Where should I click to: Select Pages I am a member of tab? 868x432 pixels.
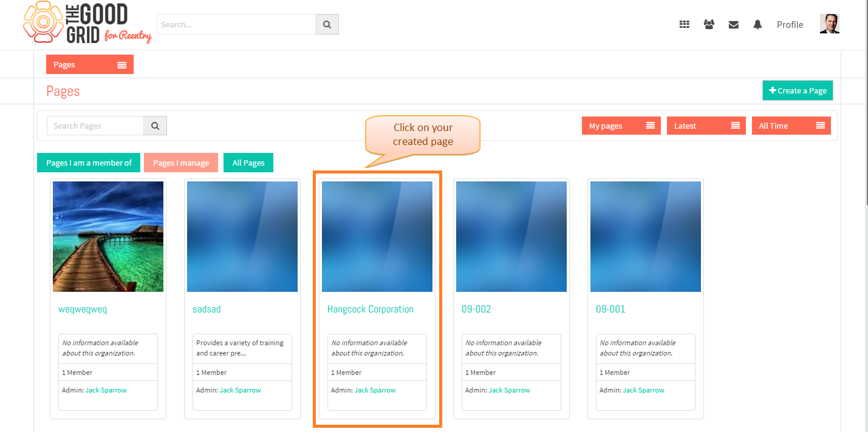click(89, 163)
